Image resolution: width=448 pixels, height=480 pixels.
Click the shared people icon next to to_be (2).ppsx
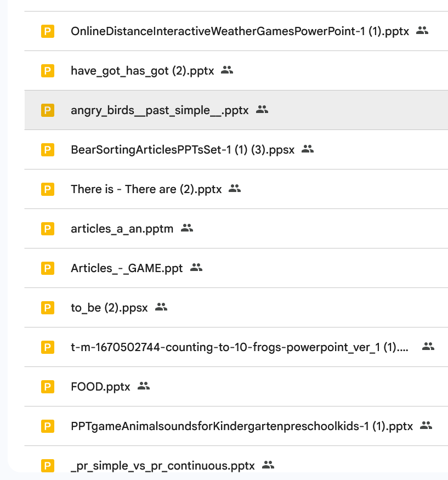coord(161,307)
